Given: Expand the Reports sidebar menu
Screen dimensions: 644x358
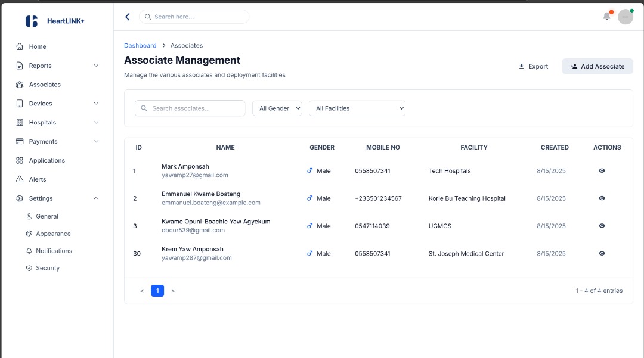Looking at the screenshot, I should (96, 66).
